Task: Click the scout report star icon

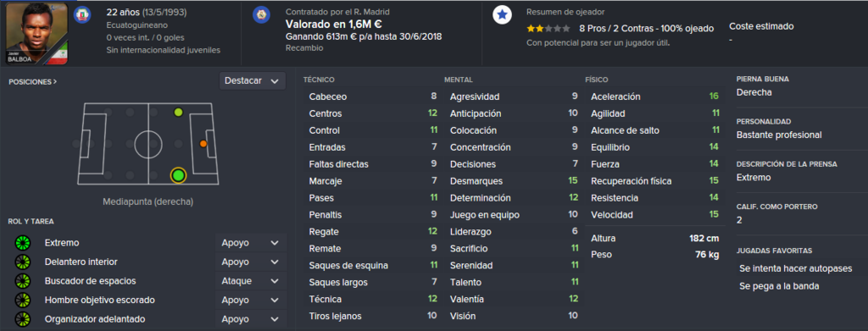Action: pos(502,15)
